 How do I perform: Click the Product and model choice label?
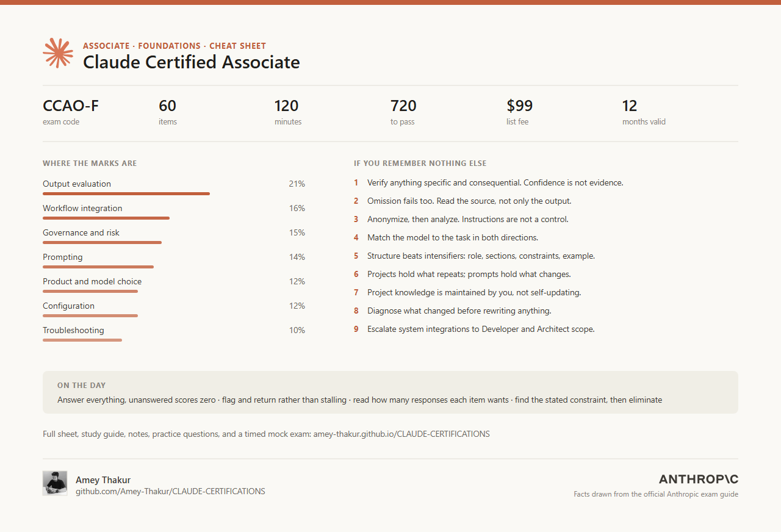[x=92, y=281]
